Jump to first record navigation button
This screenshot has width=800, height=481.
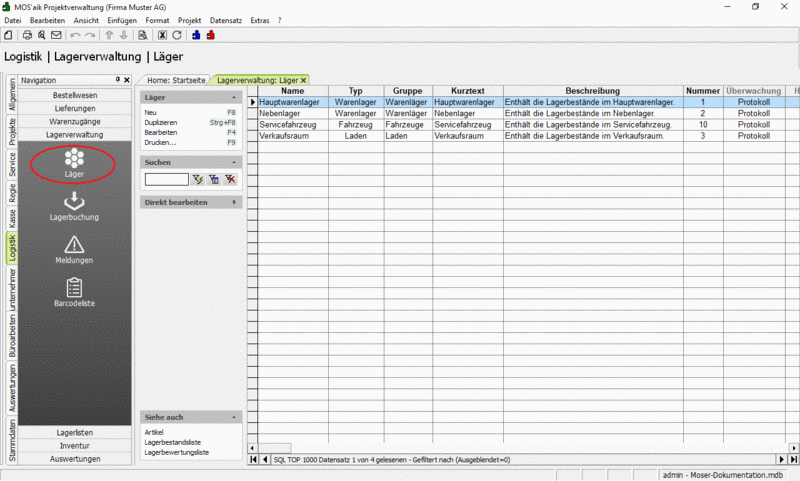[254, 460]
